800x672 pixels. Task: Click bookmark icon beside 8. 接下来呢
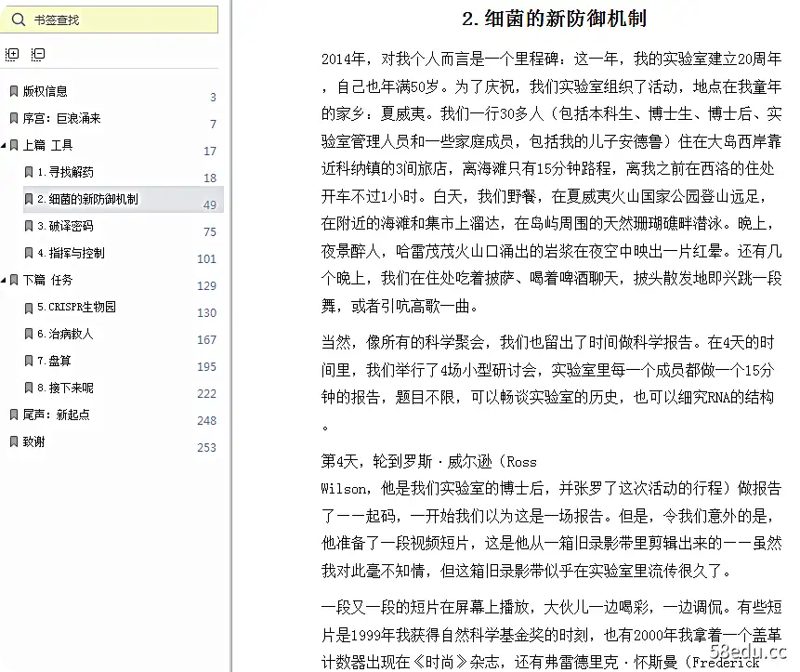click(29, 388)
